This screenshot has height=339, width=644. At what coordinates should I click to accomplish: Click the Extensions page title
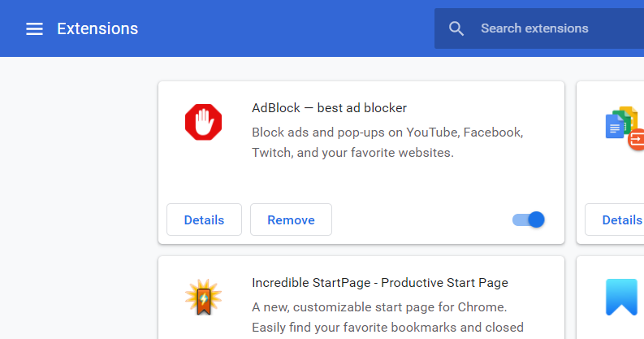click(97, 28)
